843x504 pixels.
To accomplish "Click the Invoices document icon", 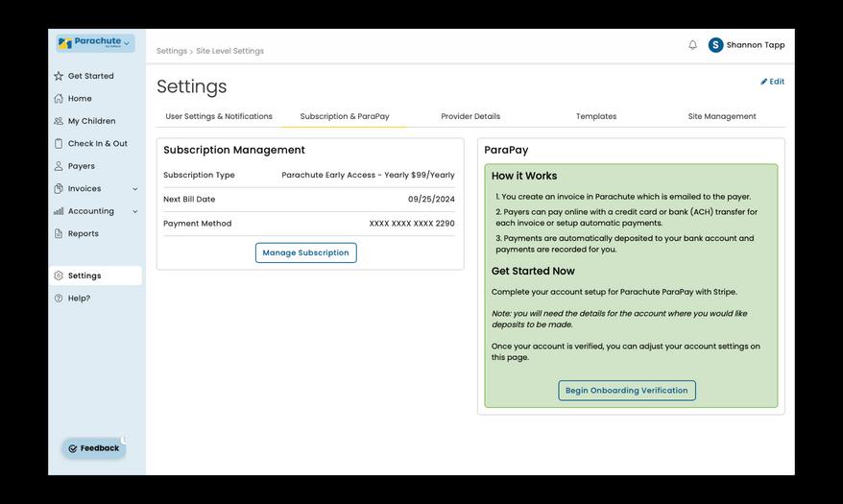I will coord(59,188).
